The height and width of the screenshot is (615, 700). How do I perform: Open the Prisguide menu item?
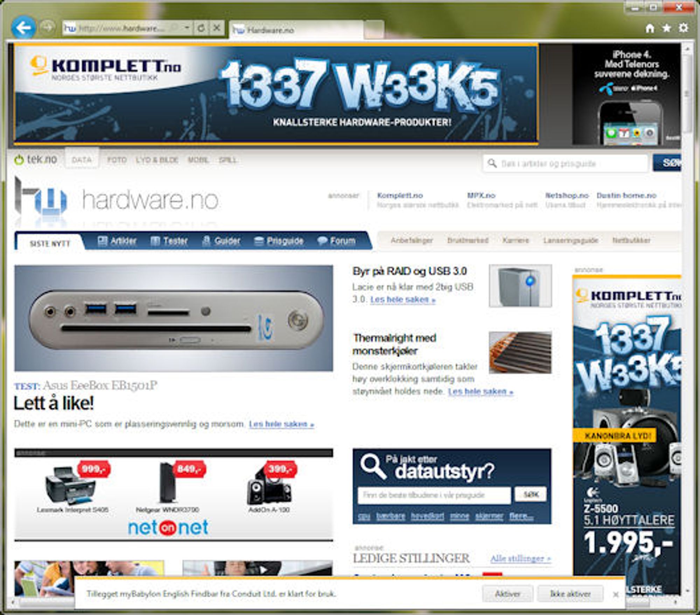click(x=279, y=241)
